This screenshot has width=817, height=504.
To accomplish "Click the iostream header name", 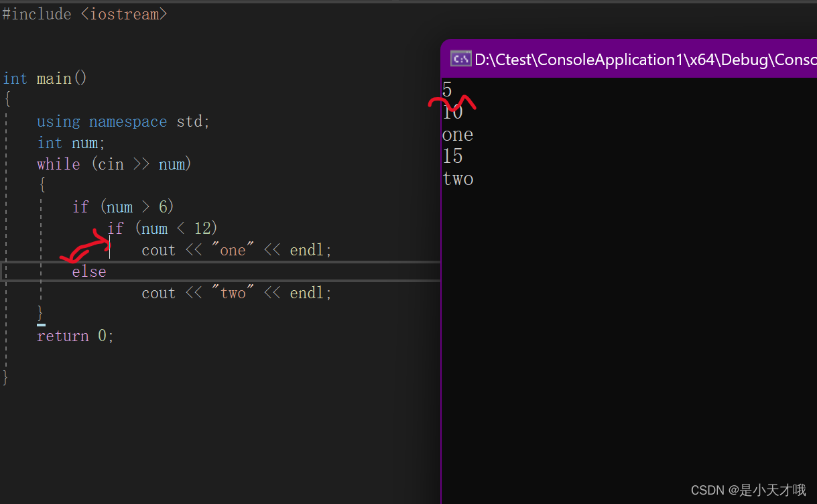I will click(x=124, y=13).
